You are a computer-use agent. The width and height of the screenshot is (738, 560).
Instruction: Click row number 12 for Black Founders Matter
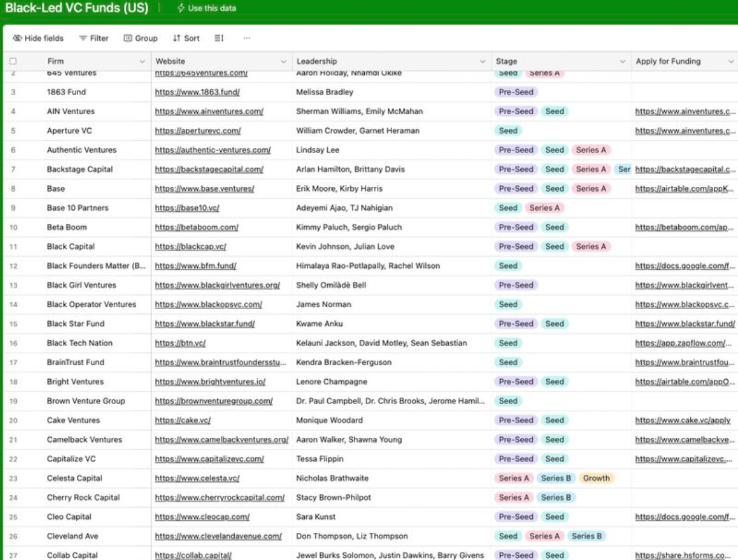[13, 266]
